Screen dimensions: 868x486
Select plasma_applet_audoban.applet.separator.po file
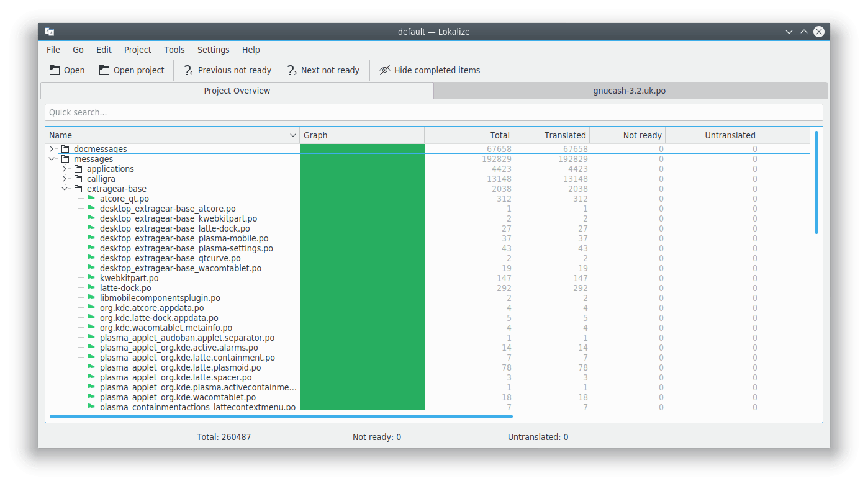tap(187, 338)
